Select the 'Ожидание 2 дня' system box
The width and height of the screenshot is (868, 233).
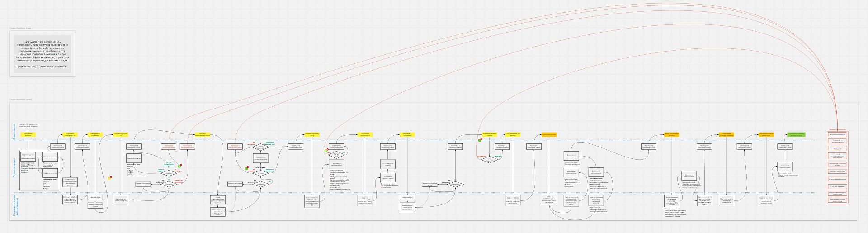(95, 197)
